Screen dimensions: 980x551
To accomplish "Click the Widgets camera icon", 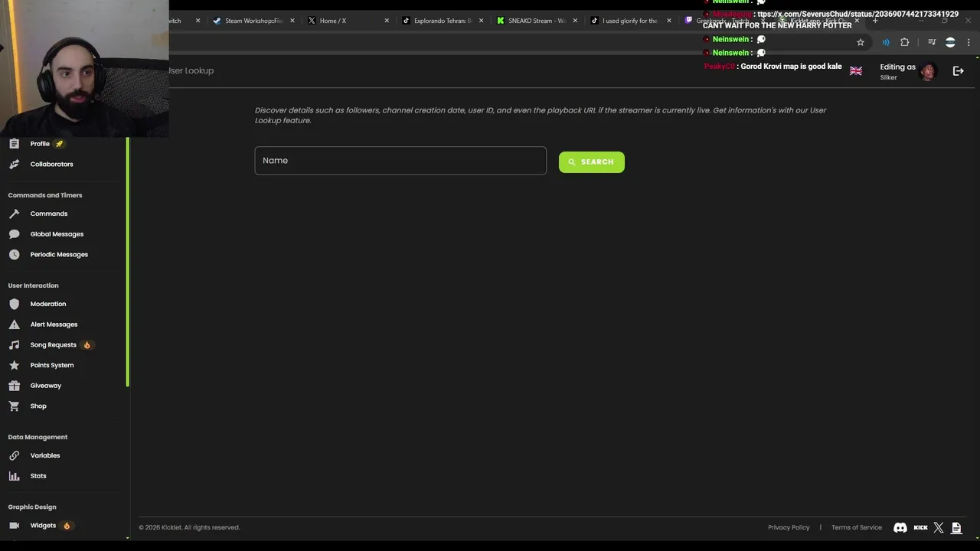I will point(14,526).
